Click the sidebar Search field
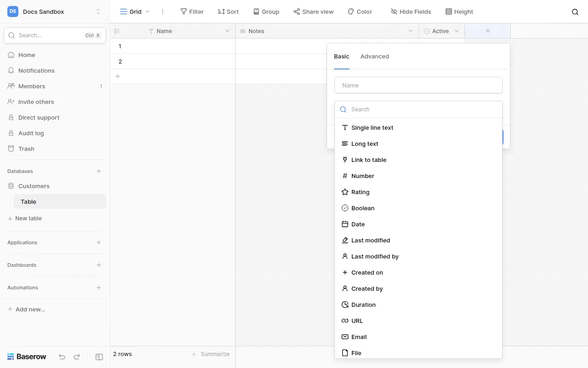 (55, 35)
